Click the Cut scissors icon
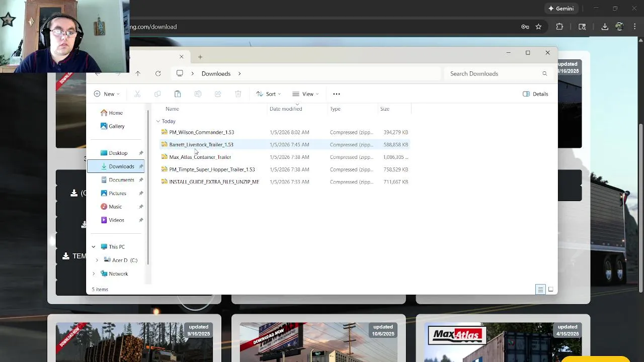The image size is (644, 362). click(137, 94)
